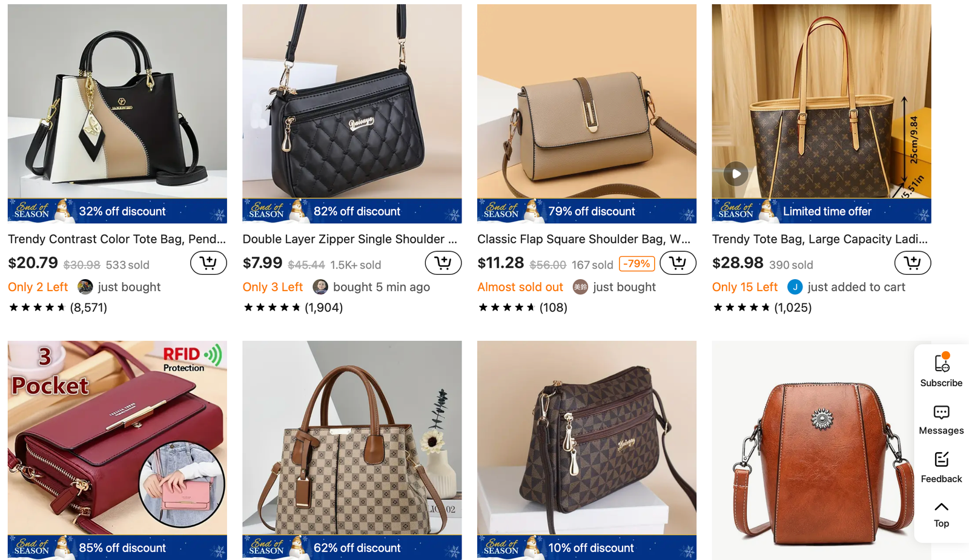Open Trendy Tote Bag, Large Capacity title
This screenshot has width=969, height=560.
coord(820,239)
